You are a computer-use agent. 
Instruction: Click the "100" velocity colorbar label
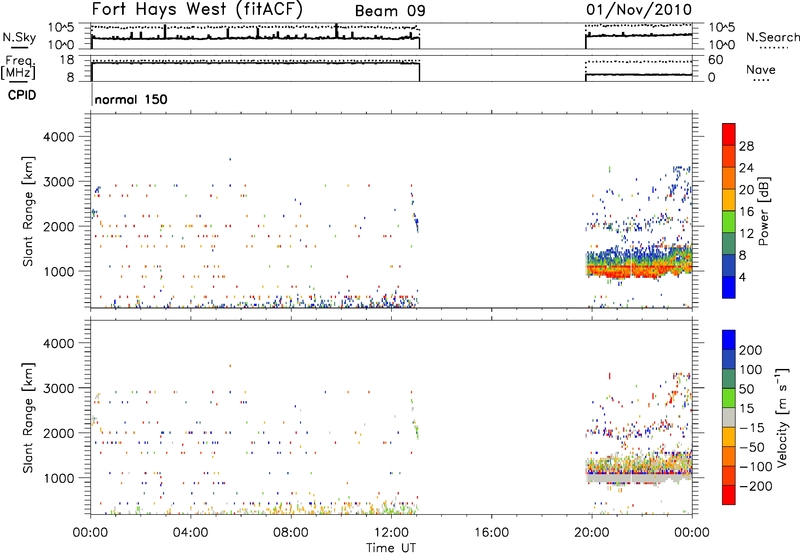751,369
